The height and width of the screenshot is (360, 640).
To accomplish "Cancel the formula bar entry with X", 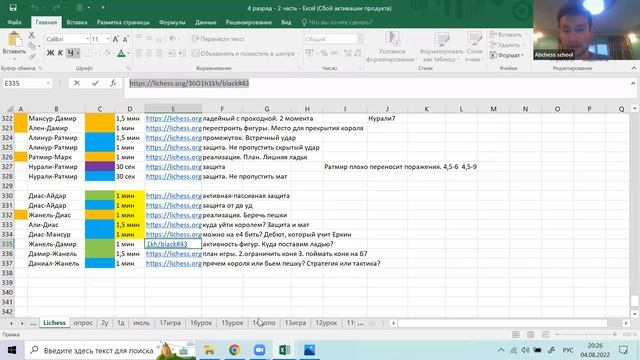I will [77, 83].
